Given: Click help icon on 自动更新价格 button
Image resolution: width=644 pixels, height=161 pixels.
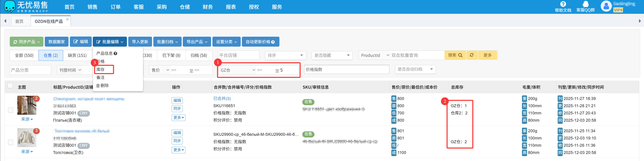Looking at the screenshot, I should click(273, 42).
